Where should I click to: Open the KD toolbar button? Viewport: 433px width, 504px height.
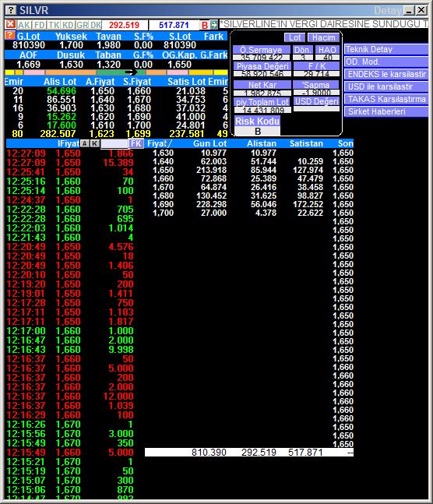pyautogui.click(x=69, y=25)
